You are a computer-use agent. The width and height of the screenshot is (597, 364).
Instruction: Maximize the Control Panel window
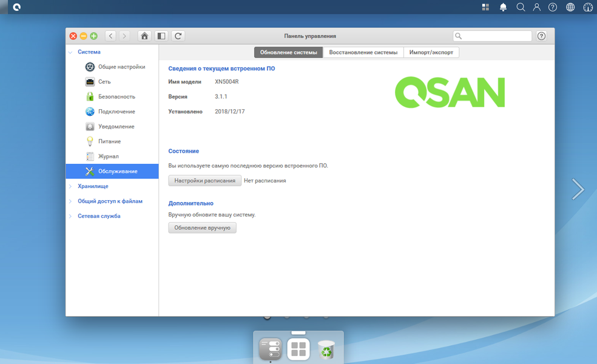pos(93,36)
